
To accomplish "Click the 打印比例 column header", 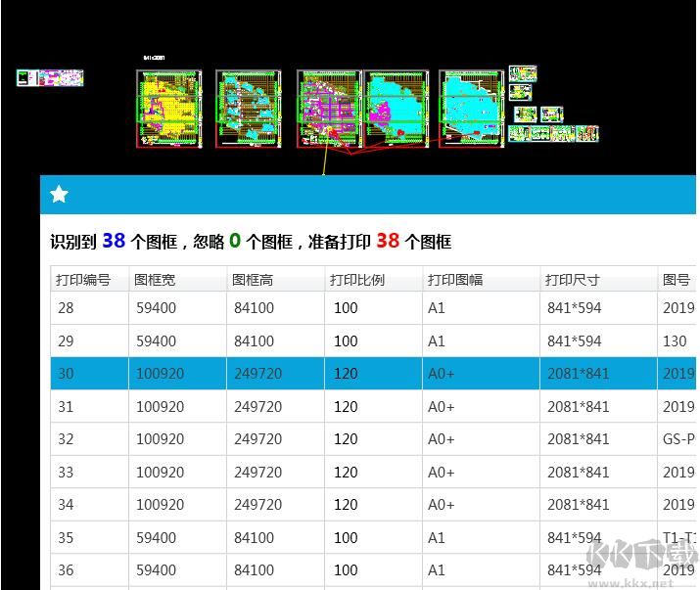I will tap(357, 280).
